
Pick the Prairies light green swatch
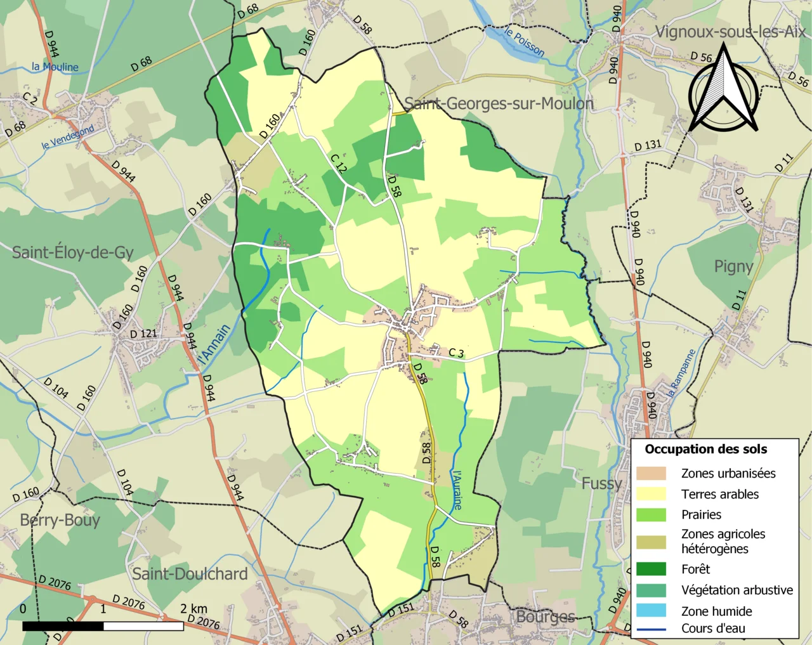pyautogui.click(x=651, y=514)
